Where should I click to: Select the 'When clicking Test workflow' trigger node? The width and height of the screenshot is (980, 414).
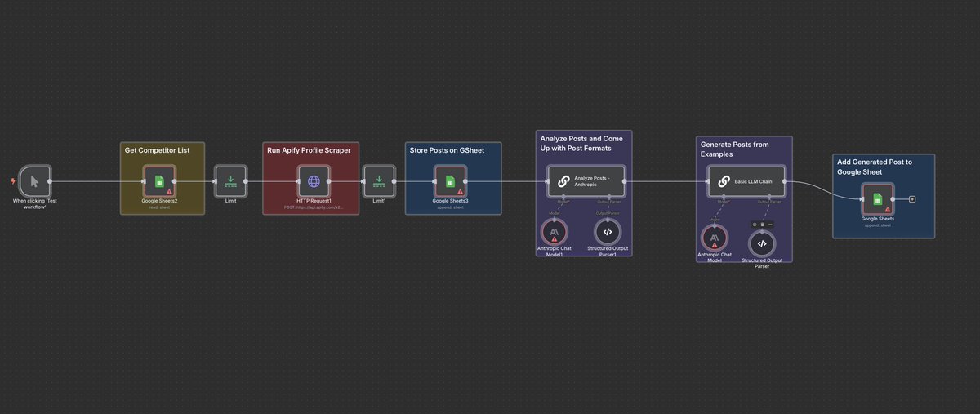click(x=34, y=181)
